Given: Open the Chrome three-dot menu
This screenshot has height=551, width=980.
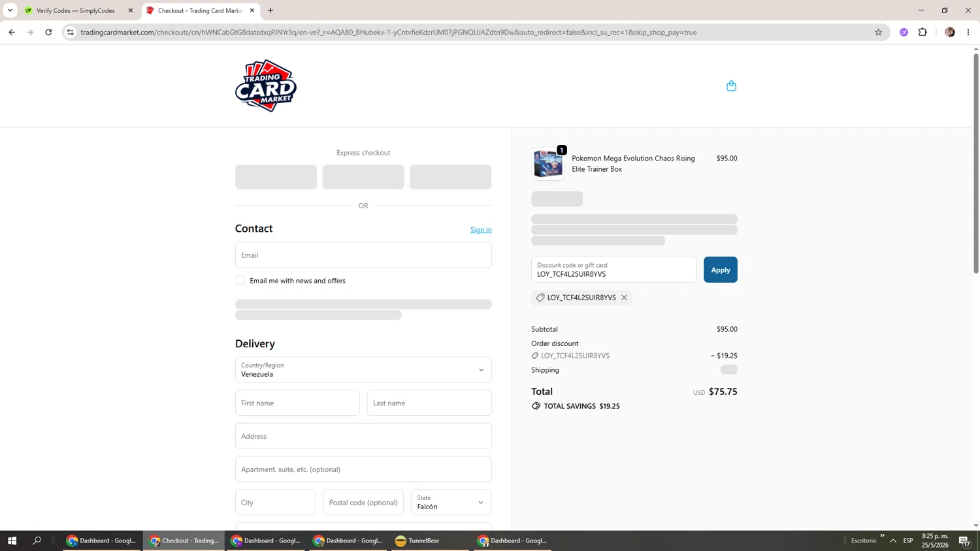Looking at the screenshot, I should click(x=968, y=32).
